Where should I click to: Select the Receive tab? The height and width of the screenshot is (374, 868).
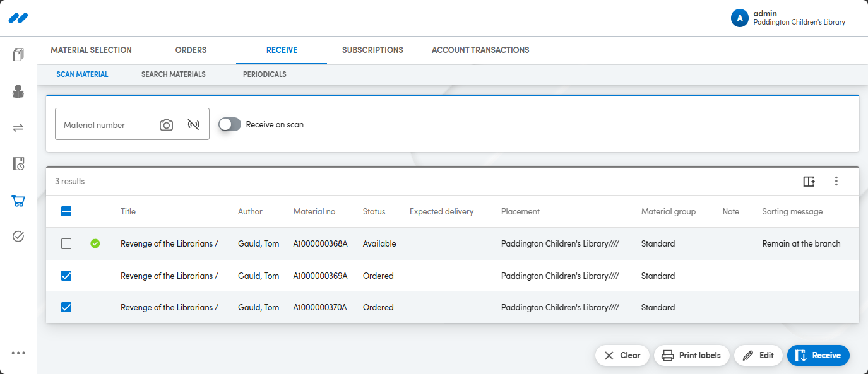click(x=282, y=50)
